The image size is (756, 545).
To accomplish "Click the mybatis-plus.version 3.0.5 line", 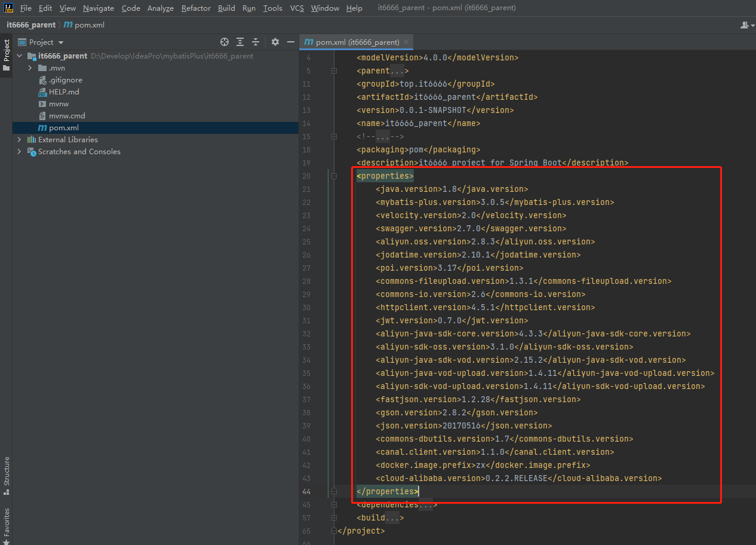I will click(x=495, y=202).
